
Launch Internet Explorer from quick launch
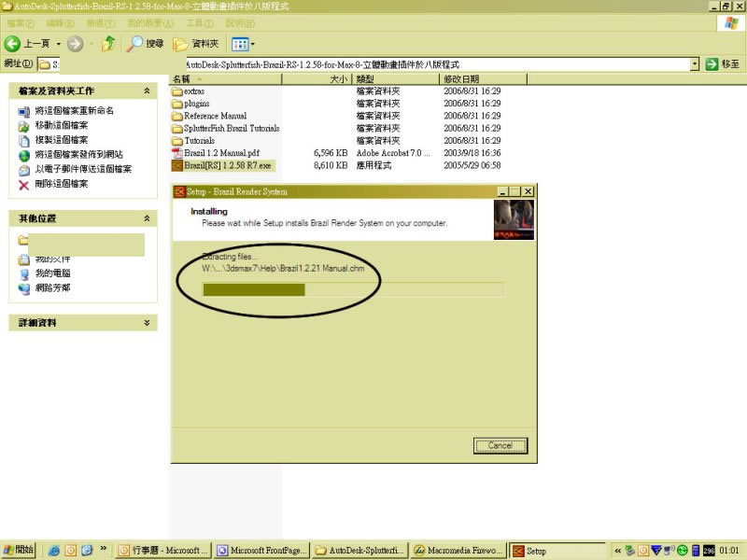coord(54,551)
